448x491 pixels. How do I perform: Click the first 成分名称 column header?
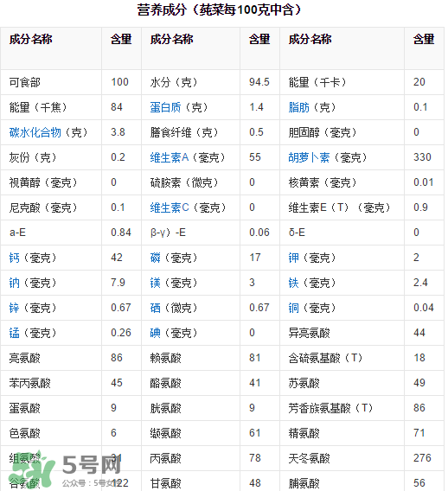[x=30, y=39]
